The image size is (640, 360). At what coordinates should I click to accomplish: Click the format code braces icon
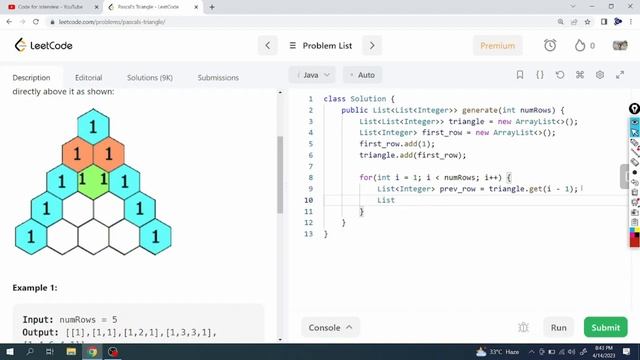pos(540,75)
